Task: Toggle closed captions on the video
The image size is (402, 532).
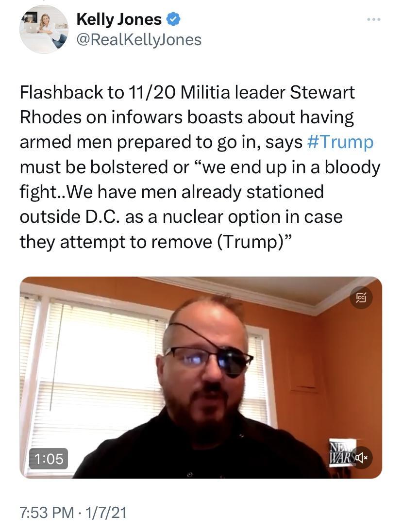Action: click(361, 298)
